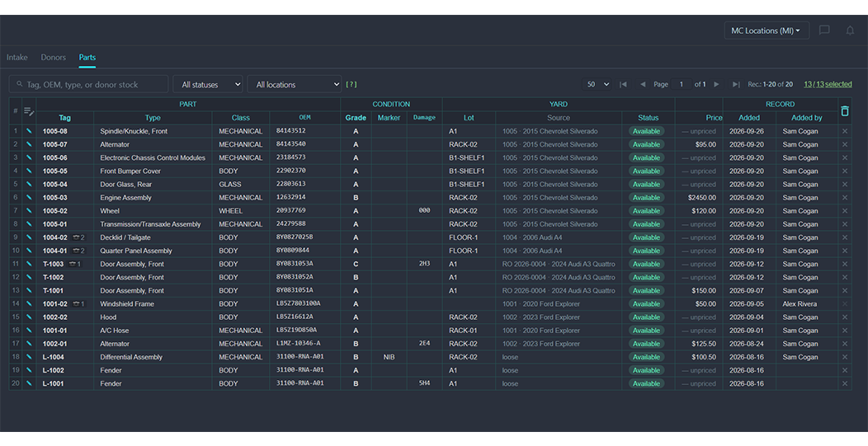Open tag 1005-05 Front Bumper Cover

tap(54, 171)
